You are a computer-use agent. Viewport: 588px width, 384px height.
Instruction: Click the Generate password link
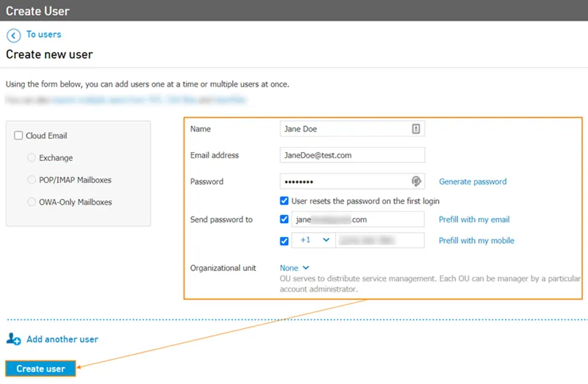(473, 181)
